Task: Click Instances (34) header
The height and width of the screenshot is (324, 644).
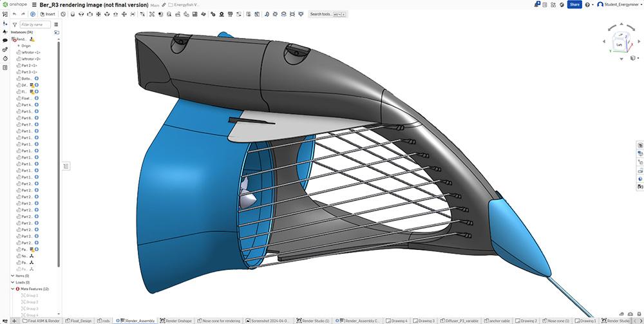Action: 22,32
